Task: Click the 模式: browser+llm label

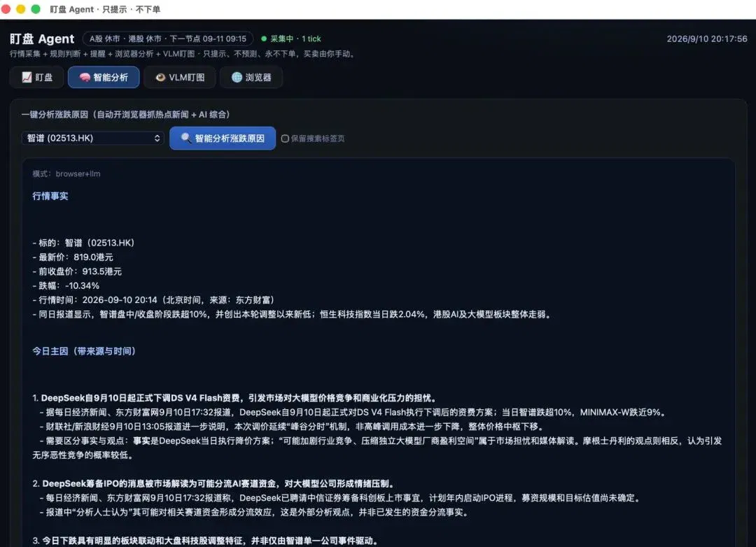Action: (x=66, y=174)
